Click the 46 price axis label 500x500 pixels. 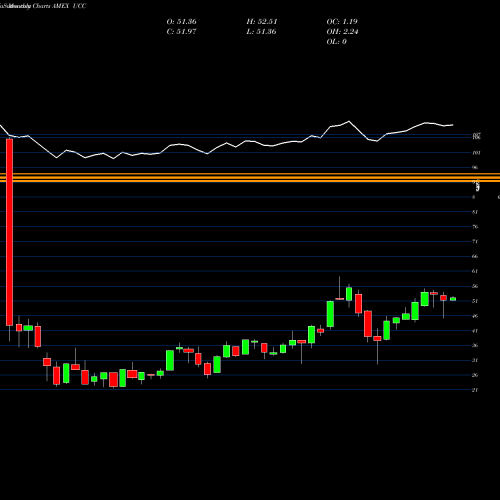click(x=475, y=316)
